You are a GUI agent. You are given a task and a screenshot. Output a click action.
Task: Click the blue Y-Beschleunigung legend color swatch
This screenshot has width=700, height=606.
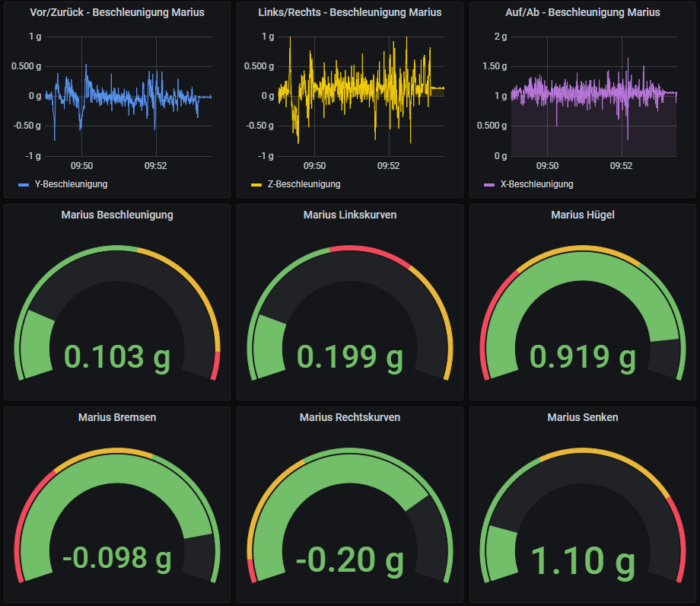(24, 184)
